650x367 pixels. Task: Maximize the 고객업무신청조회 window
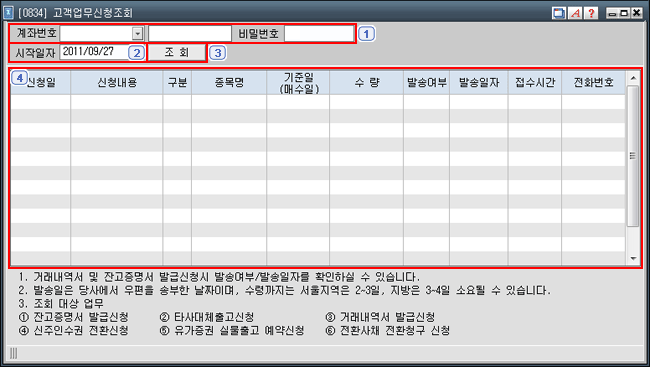coord(624,13)
